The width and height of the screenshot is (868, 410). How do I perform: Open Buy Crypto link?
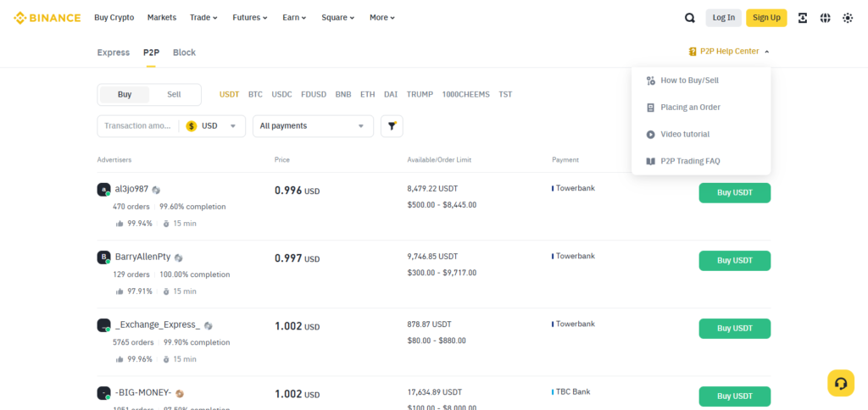point(114,18)
